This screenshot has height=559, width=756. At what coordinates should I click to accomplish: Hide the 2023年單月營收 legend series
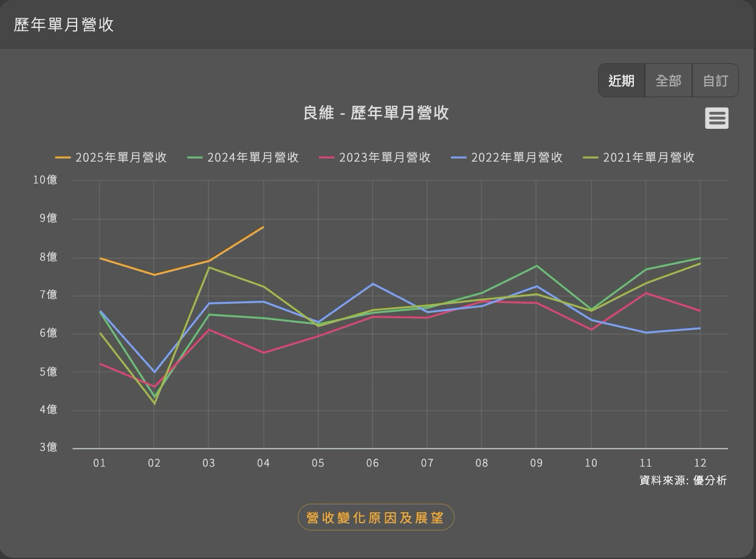(375, 157)
